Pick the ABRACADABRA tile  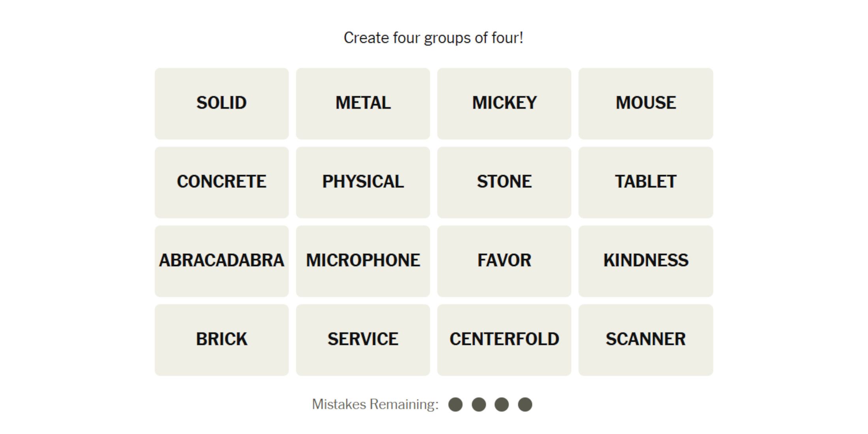click(x=221, y=261)
